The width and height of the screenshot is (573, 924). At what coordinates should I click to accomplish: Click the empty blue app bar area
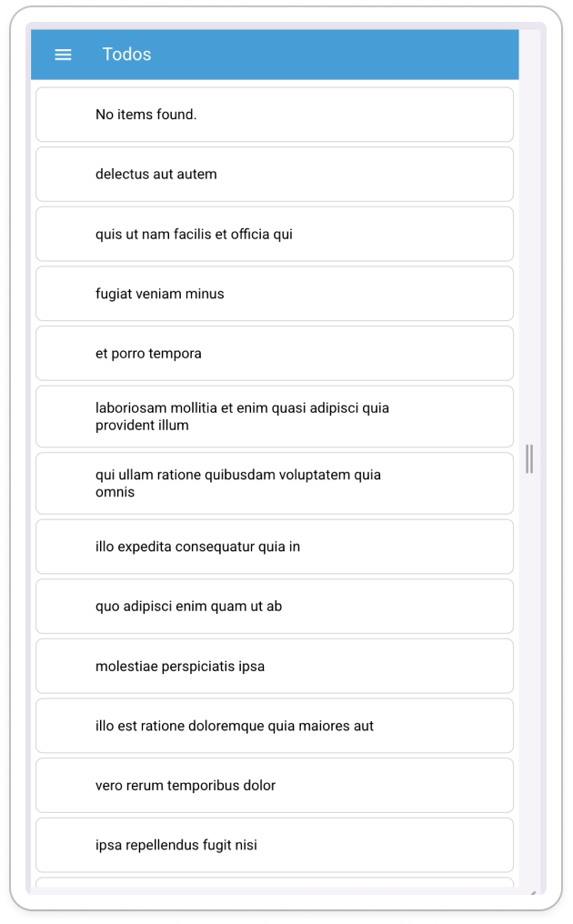click(346, 55)
